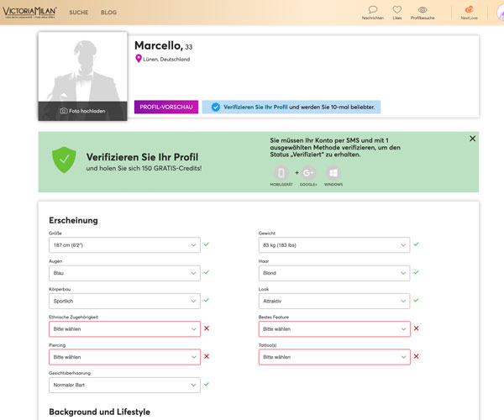Go to SUCHE in top navigation
Screen dimensions: 504x420
[x=79, y=13]
